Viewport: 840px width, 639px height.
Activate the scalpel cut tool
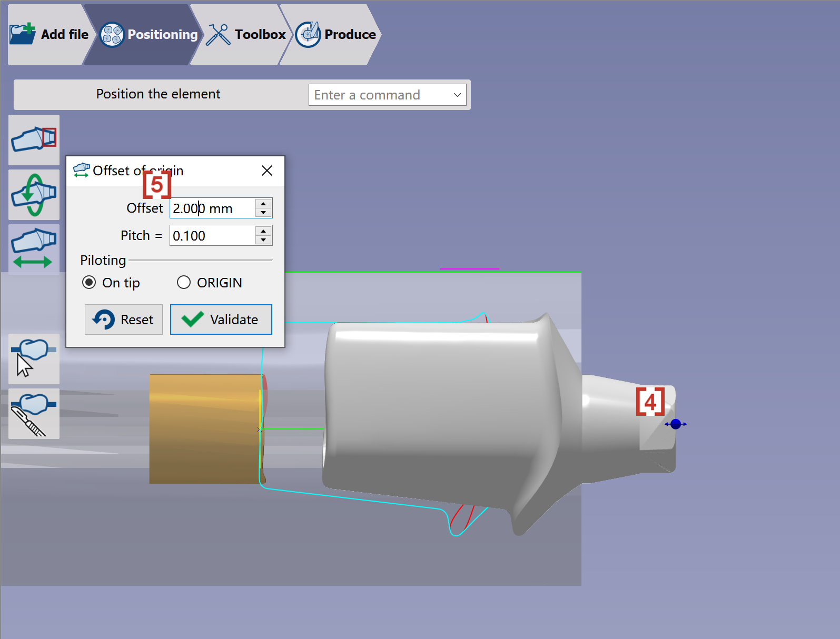[x=34, y=414]
